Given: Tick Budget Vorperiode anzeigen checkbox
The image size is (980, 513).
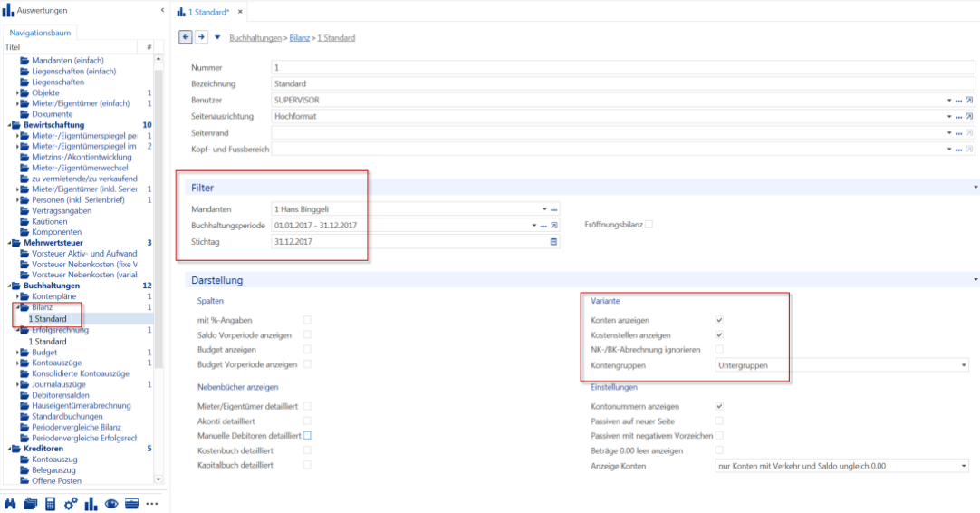Looking at the screenshot, I should [x=307, y=364].
